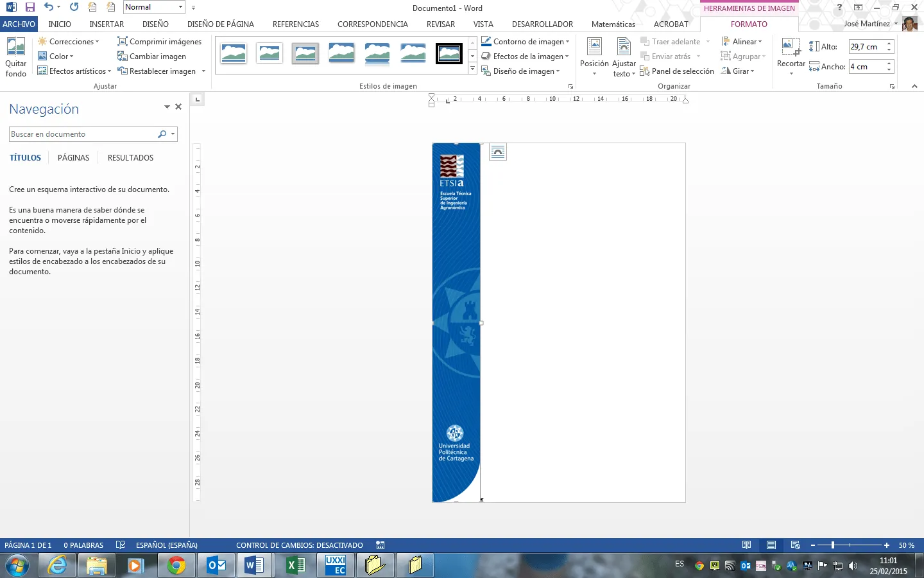Viewport: 924px width, 578px height.
Task: Switch to web layout view
Action: 796,545
